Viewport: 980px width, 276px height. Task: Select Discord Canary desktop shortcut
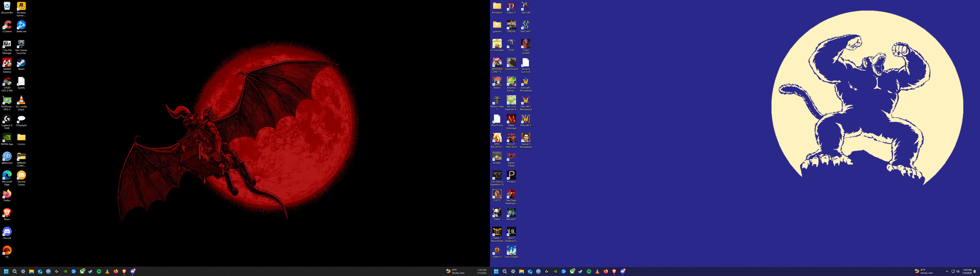point(21,178)
